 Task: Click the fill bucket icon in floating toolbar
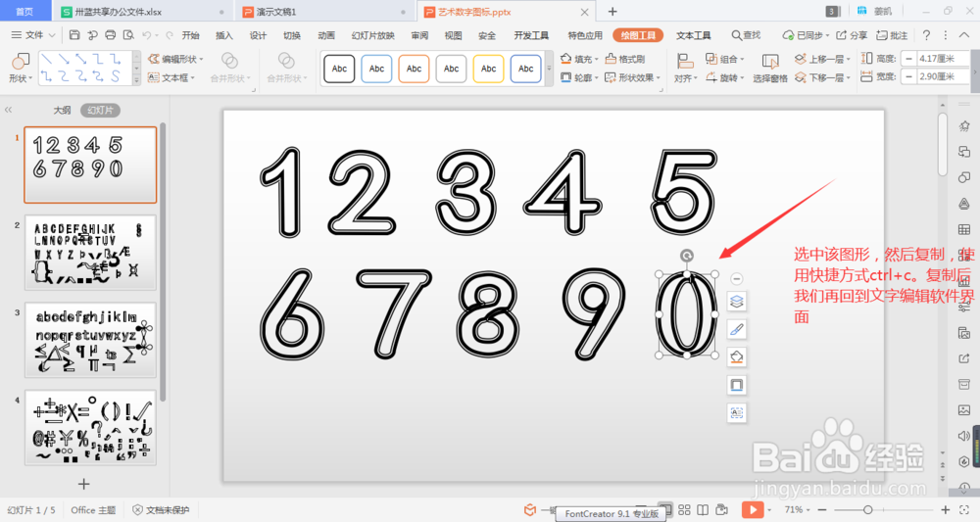(737, 357)
